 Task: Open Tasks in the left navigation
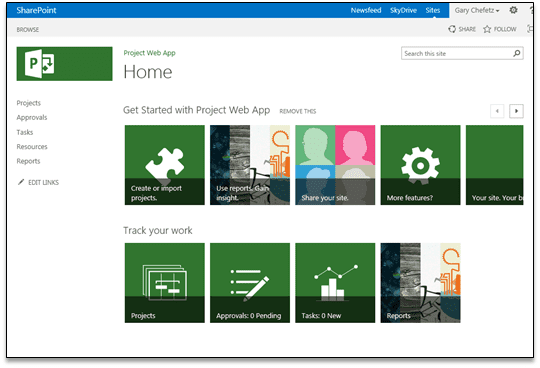tap(25, 132)
